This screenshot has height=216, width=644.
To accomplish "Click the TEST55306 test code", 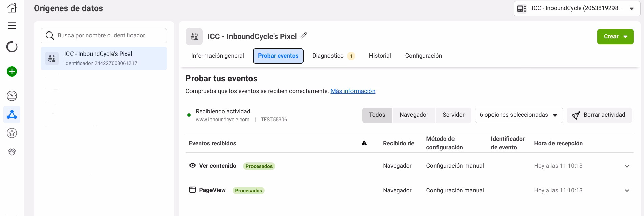I will [x=274, y=120].
